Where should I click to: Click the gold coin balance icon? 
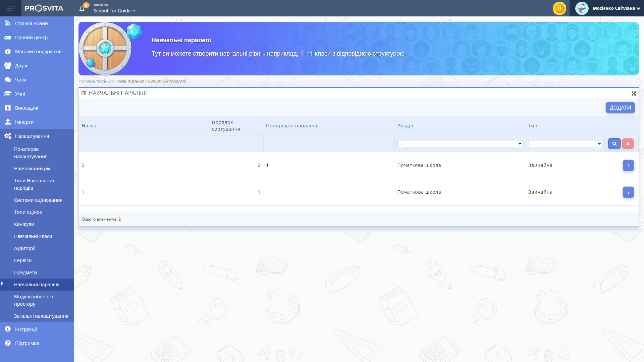pos(559,8)
